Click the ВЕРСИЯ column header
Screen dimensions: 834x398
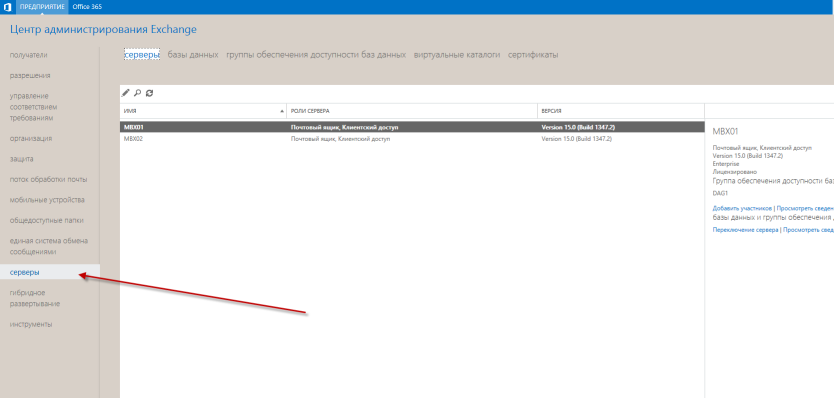click(x=621, y=111)
